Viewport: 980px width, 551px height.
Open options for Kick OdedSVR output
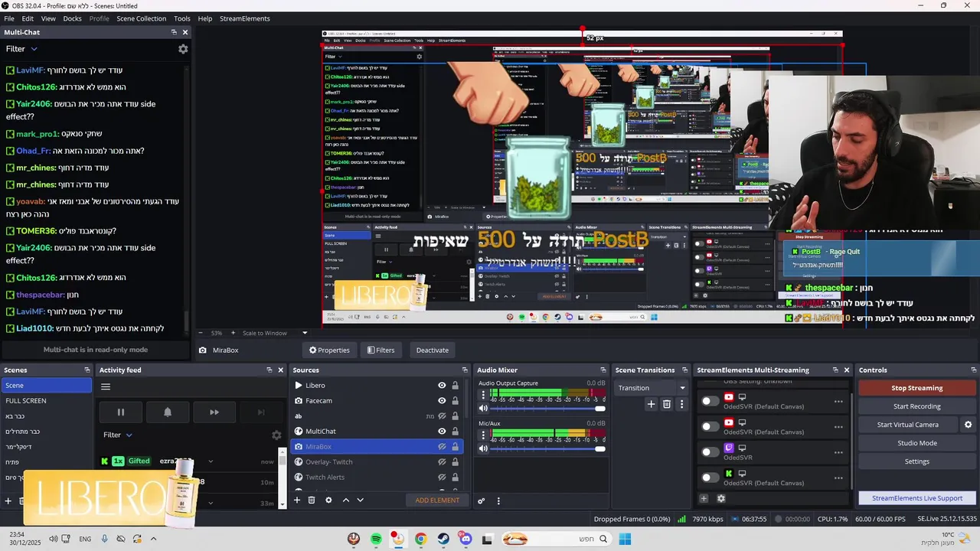[838, 478]
